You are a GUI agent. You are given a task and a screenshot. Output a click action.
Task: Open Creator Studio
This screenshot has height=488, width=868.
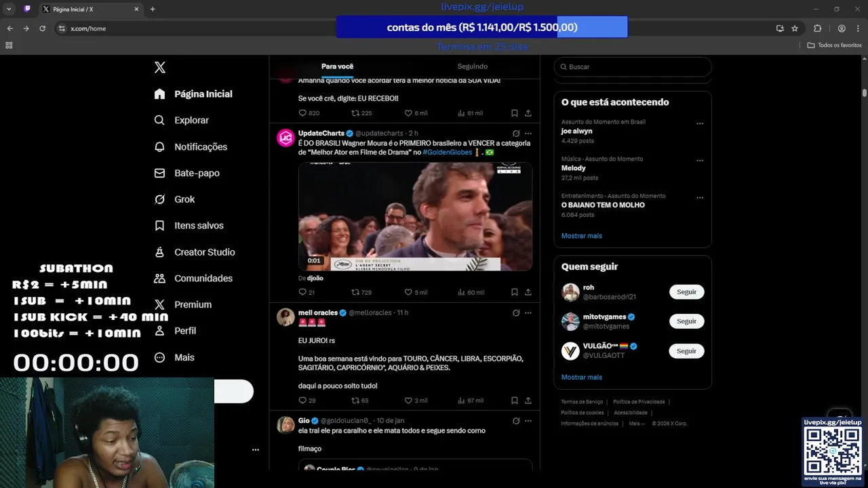pos(194,252)
